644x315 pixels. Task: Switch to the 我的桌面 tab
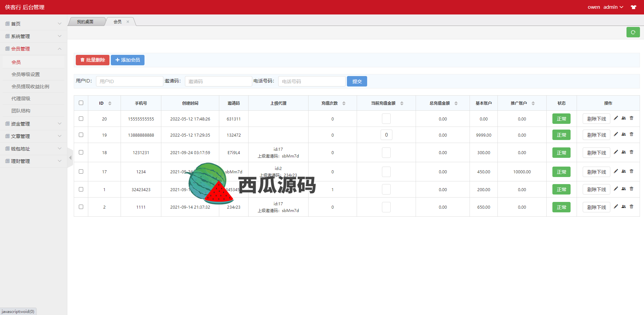pyautogui.click(x=85, y=22)
